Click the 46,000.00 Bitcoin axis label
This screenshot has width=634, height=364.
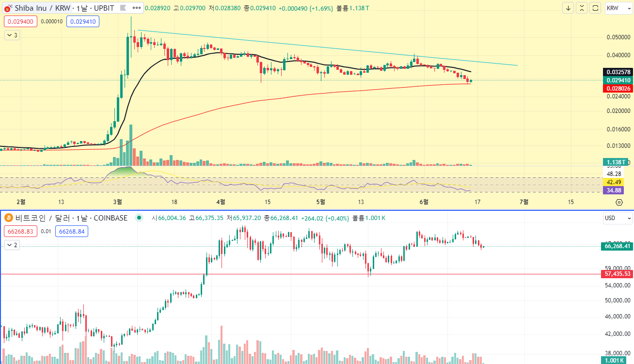coord(618,317)
